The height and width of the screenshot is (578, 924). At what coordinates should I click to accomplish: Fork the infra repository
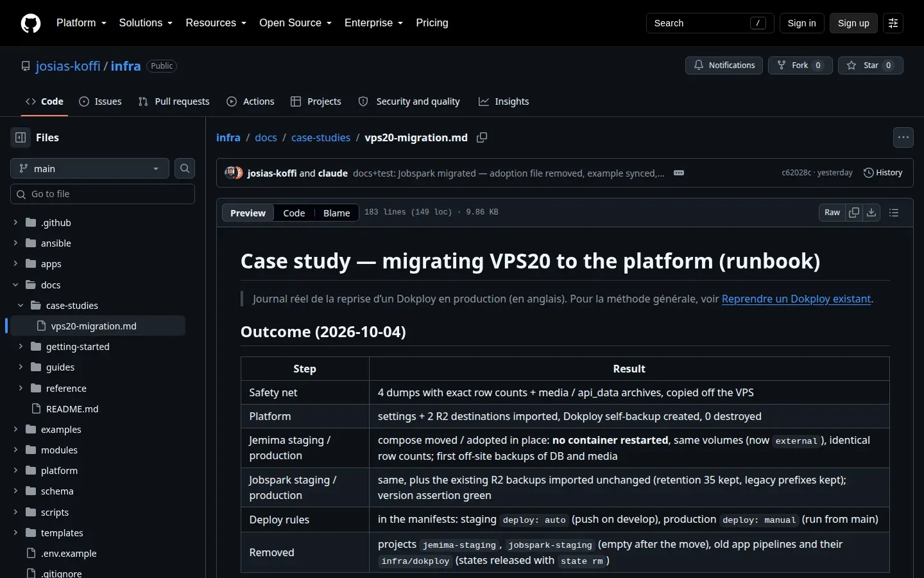(x=800, y=66)
